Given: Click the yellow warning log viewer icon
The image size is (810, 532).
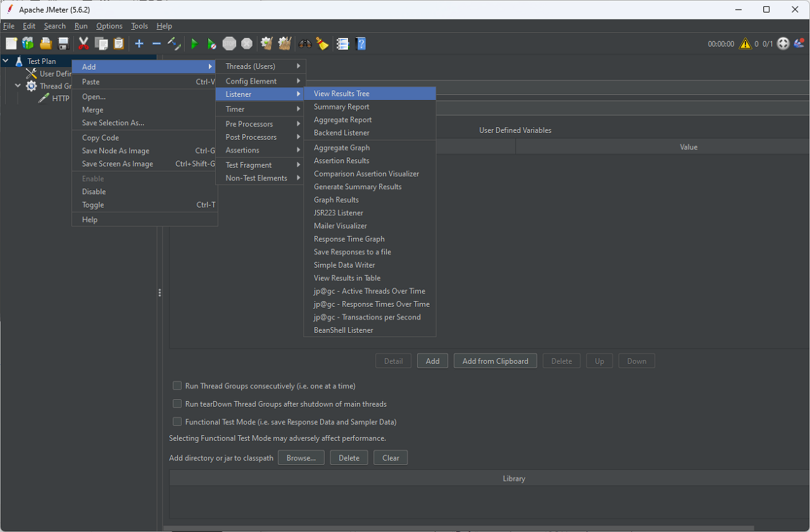Looking at the screenshot, I should click(745, 44).
